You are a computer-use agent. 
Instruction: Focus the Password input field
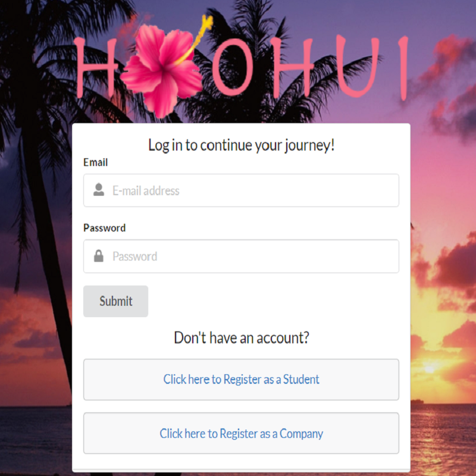pos(241,256)
